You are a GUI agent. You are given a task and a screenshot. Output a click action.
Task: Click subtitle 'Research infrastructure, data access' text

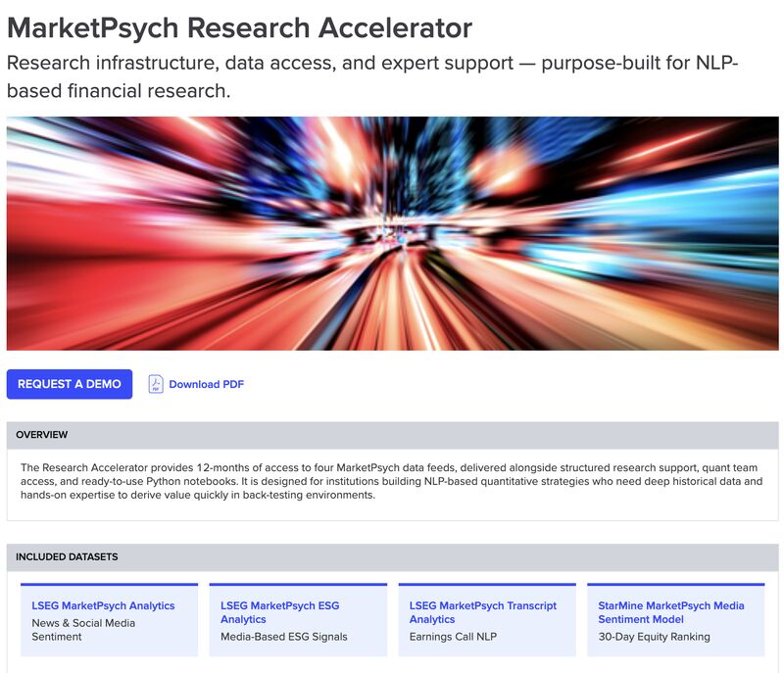pos(372,77)
